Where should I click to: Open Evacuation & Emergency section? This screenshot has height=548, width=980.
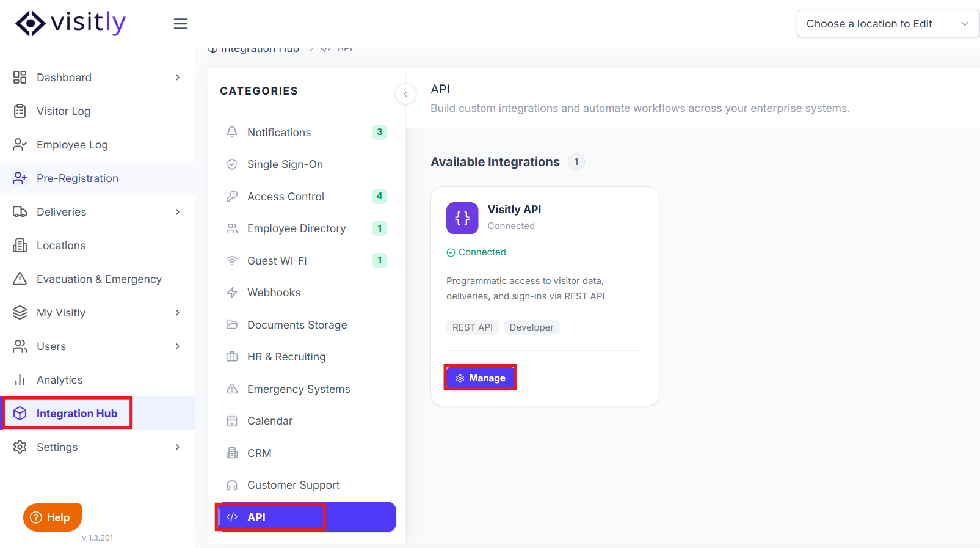point(98,279)
